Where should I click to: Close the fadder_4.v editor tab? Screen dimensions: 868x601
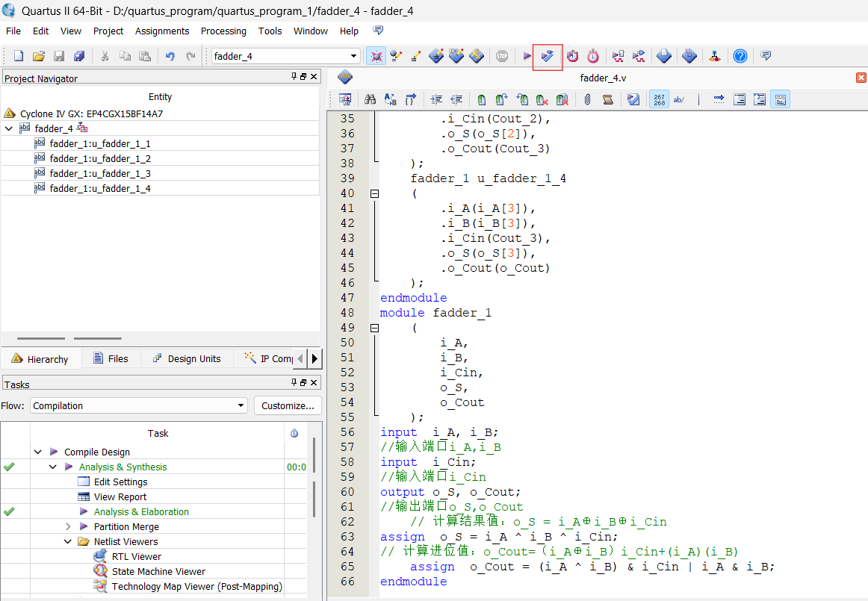click(x=861, y=78)
